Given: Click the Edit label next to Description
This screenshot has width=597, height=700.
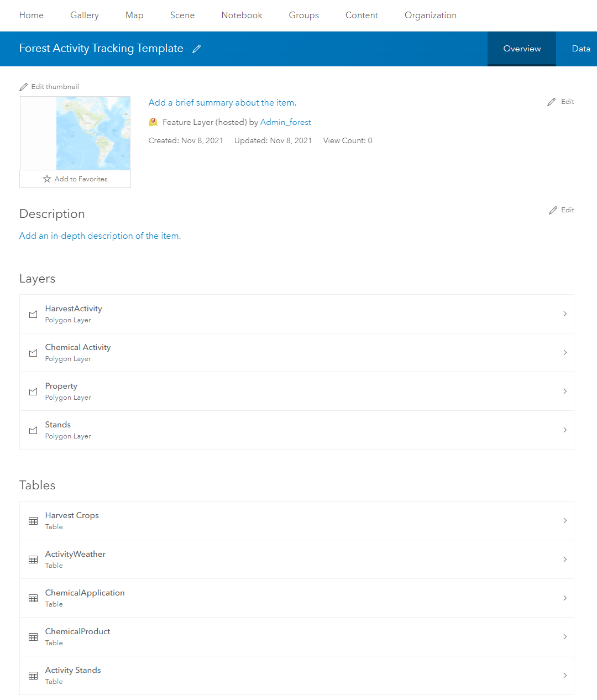Looking at the screenshot, I should 568,210.
